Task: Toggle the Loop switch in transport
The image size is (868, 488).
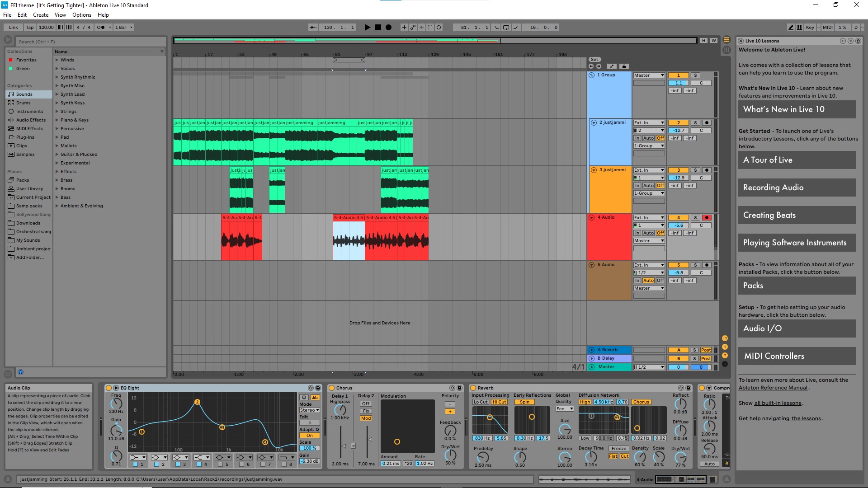Action: pos(506,28)
